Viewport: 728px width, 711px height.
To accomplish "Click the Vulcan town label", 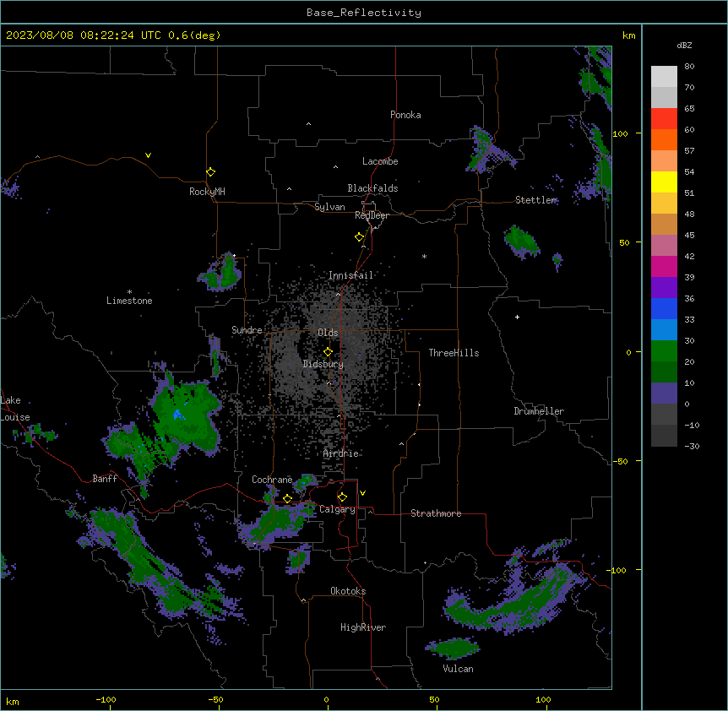I will click(459, 669).
